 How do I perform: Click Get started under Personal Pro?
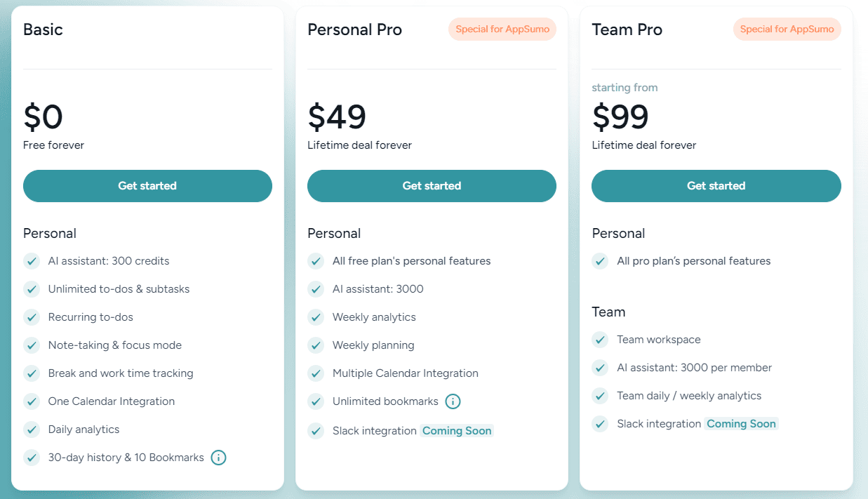(432, 185)
